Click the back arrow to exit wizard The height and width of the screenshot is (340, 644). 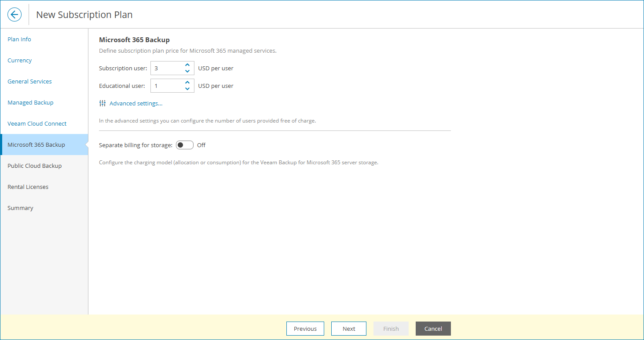tap(15, 14)
